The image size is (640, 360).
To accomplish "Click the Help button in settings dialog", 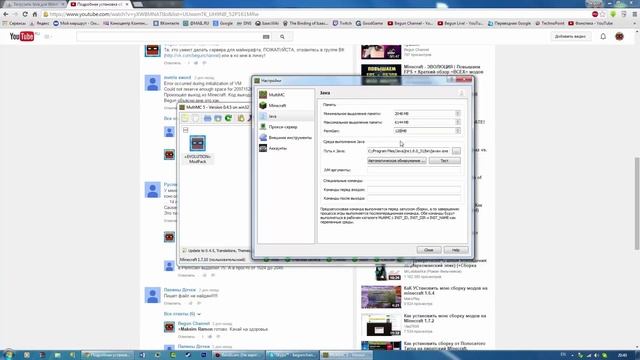I will click(x=456, y=250).
